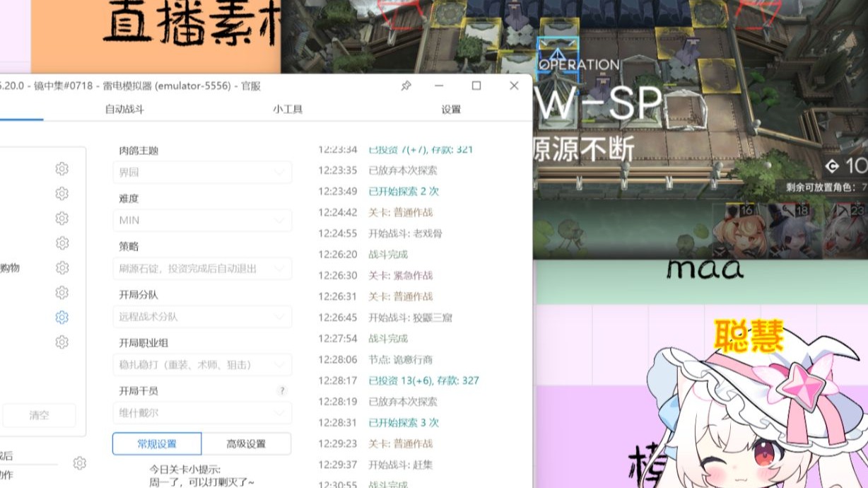The image size is (868, 488).
Task: Close the MAA window
Action: tap(514, 86)
